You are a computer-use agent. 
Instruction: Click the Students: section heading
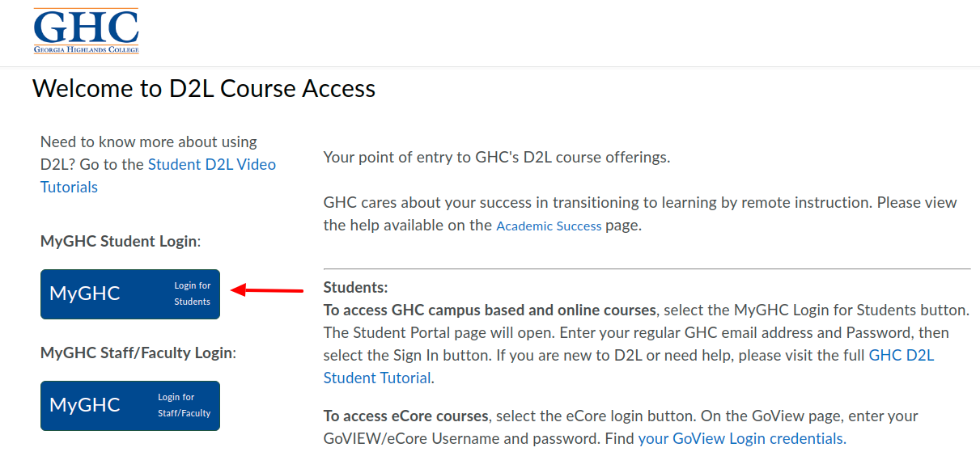(355, 287)
